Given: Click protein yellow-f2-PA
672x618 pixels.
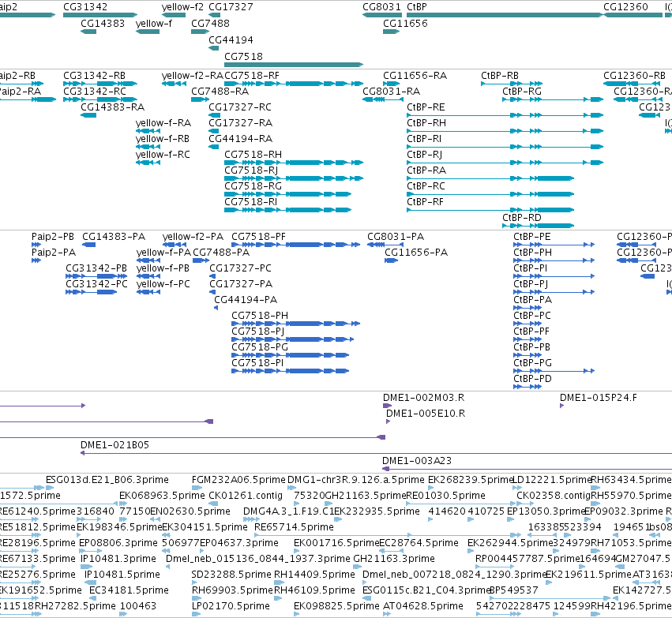Looking at the screenshot, I should point(193,237).
